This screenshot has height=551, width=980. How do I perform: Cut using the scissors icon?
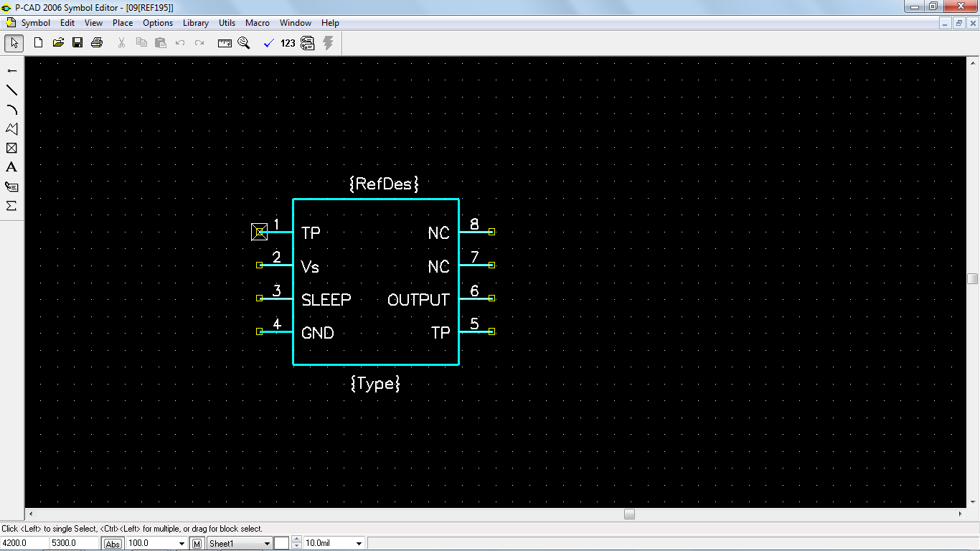tap(122, 43)
